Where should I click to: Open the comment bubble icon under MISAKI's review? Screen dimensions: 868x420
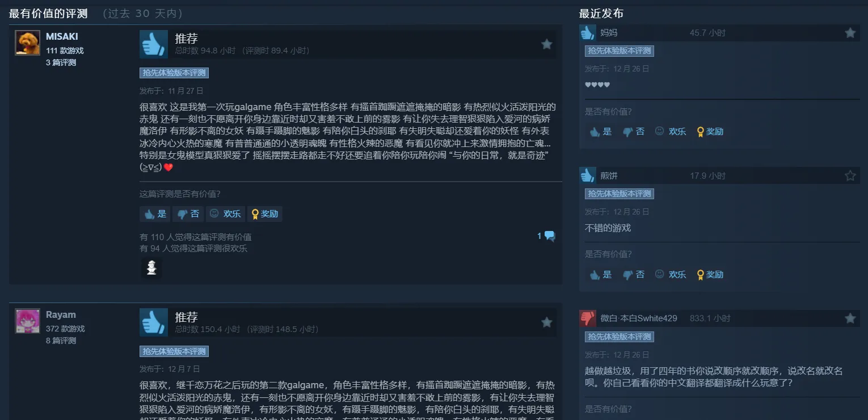550,236
